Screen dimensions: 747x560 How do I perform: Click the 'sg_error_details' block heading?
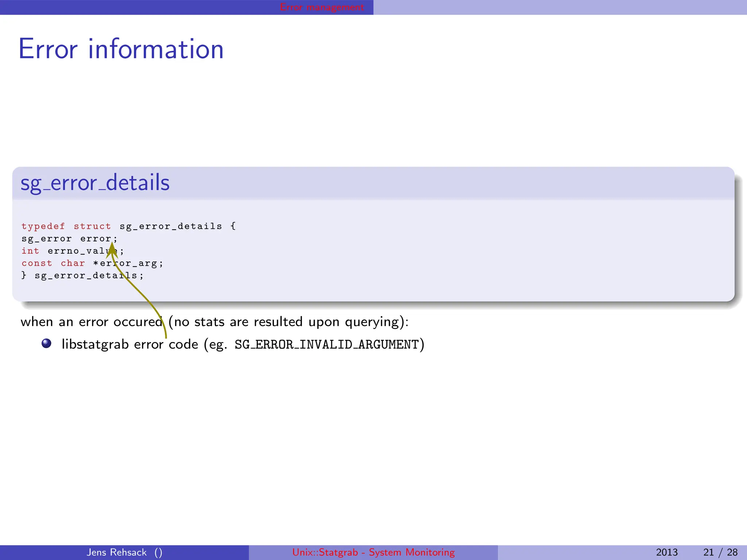[x=95, y=183]
